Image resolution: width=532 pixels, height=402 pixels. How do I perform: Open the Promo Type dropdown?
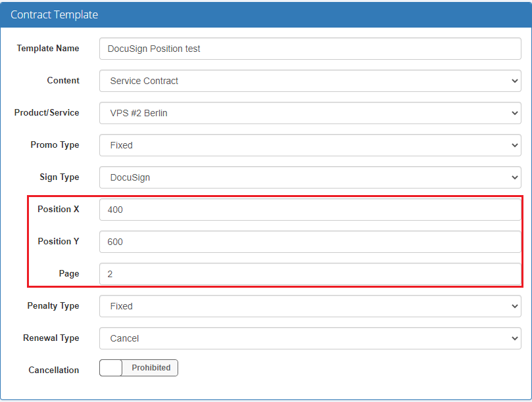click(x=310, y=145)
